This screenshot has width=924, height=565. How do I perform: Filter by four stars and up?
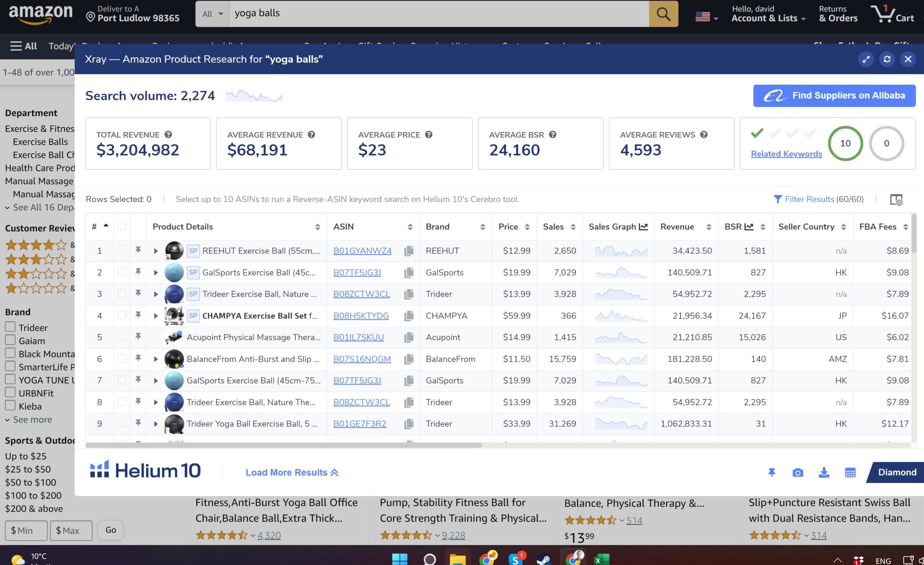(36, 245)
